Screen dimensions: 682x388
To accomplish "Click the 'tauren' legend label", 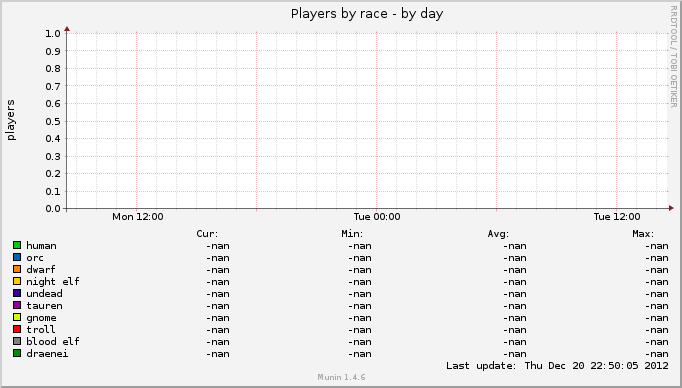I will click(x=44, y=306).
